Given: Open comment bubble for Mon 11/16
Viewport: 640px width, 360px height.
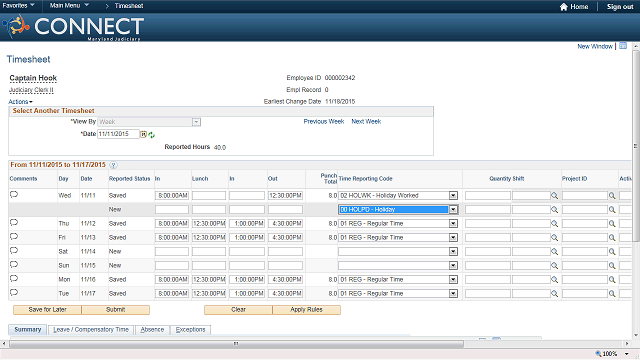Looking at the screenshot, I should pyautogui.click(x=14, y=278).
